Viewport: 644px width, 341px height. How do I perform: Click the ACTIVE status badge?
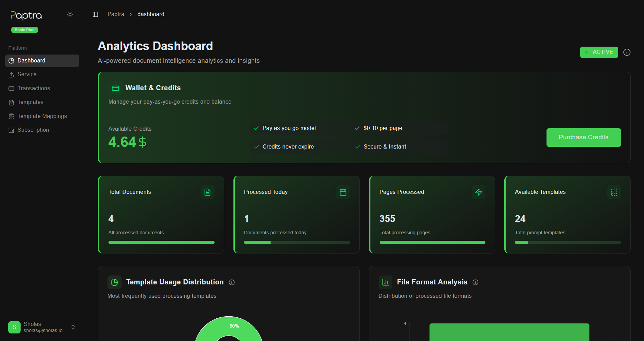click(x=599, y=52)
